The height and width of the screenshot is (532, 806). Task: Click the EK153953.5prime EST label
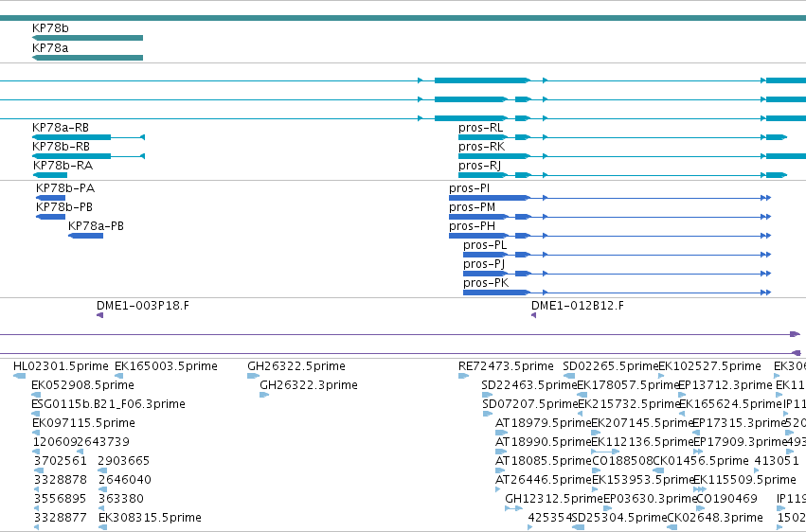pyautogui.click(x=643, y=480)
